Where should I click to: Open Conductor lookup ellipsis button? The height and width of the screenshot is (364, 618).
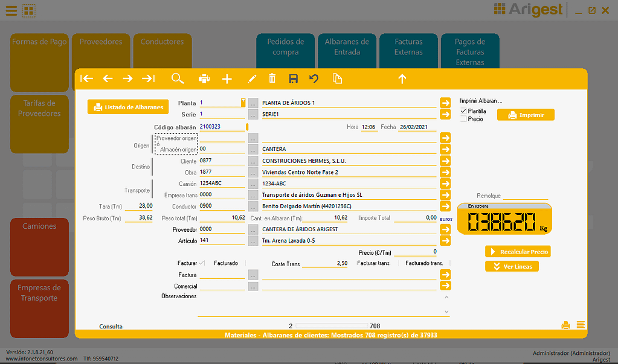coord(253,206)
